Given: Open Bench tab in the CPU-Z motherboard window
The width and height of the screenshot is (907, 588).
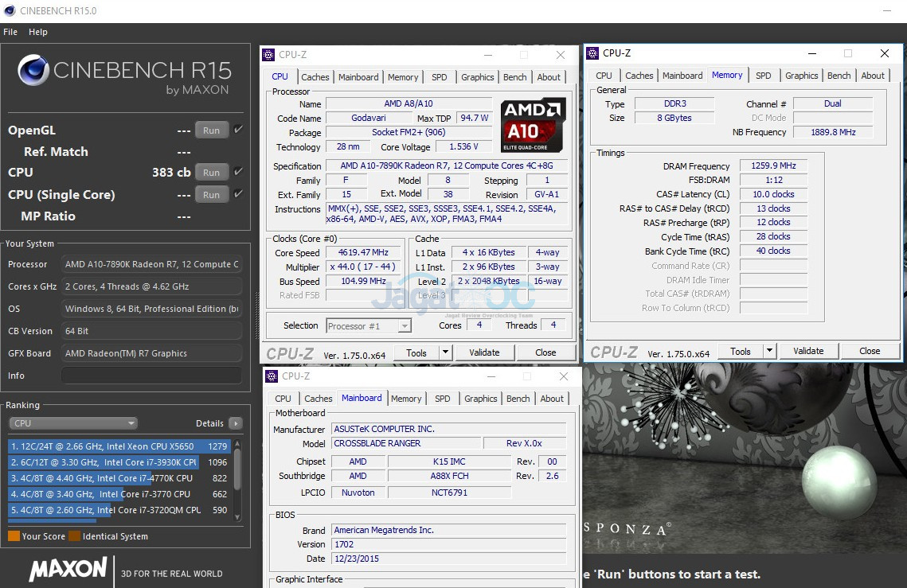Looking at the screenshot, I should pos(518,399).
